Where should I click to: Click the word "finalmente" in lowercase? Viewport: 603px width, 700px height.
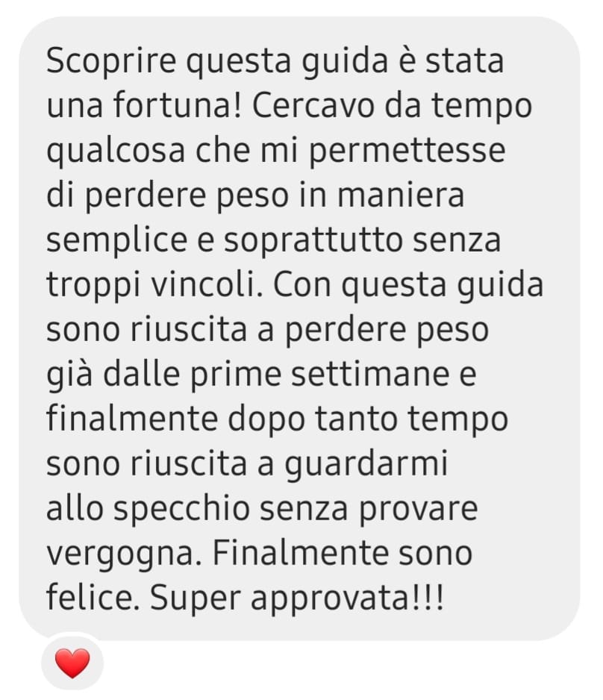pyautogui.click(x=132, y=419)
